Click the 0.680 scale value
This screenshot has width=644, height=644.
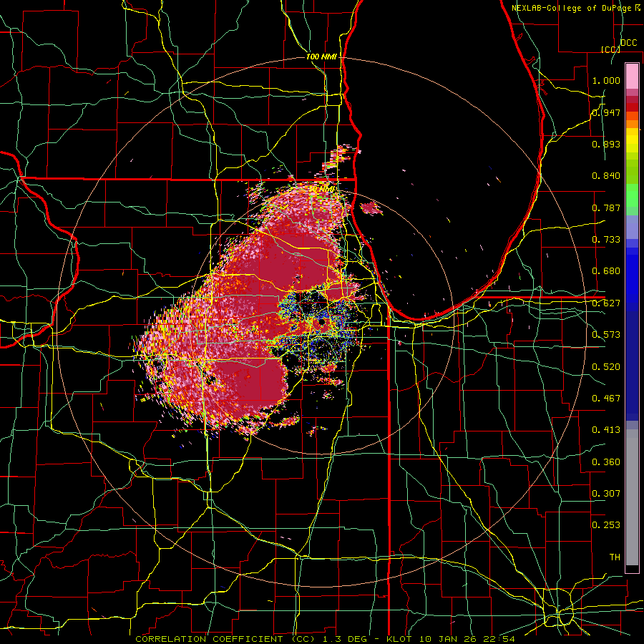point(606,271)
